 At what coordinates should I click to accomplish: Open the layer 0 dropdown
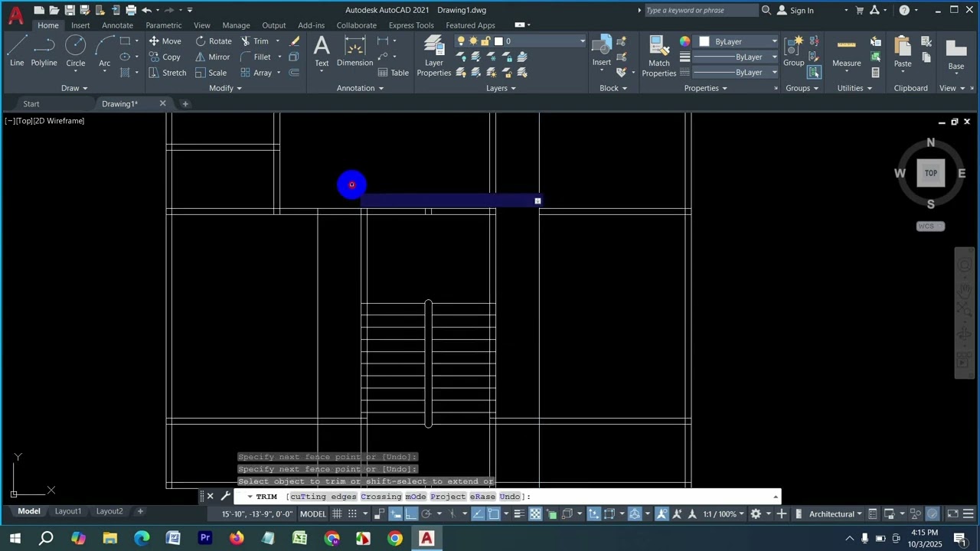point(521,41)
